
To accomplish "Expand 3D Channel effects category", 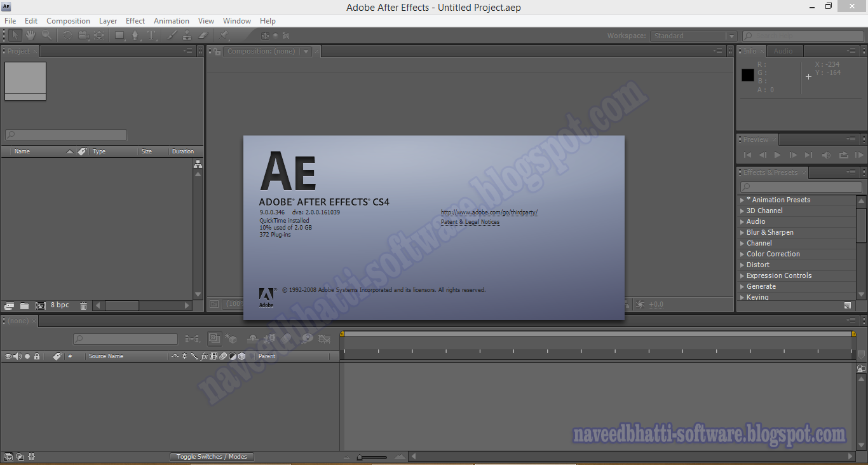I will click(x=742, y=211).
